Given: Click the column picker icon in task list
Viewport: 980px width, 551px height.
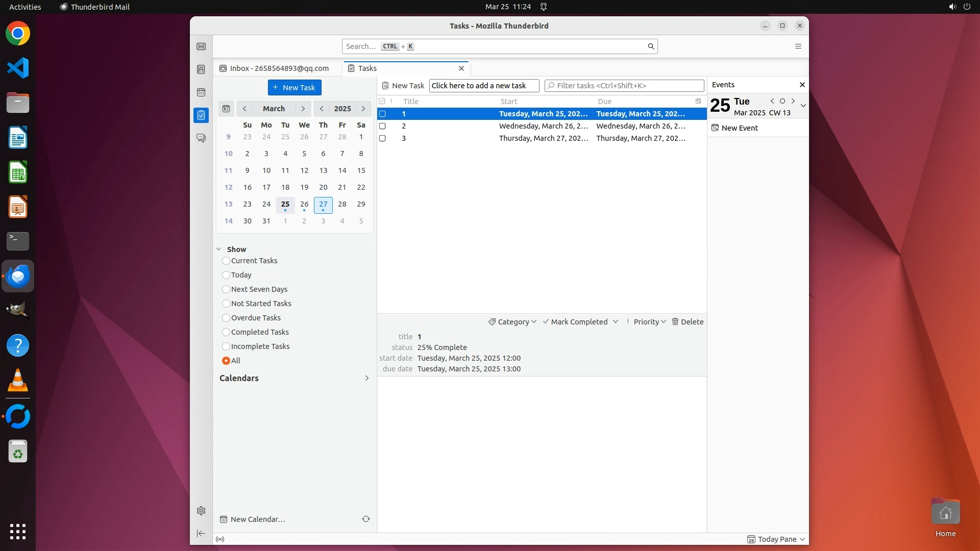Looking at the screenshot, I should [x=698, y=101].
